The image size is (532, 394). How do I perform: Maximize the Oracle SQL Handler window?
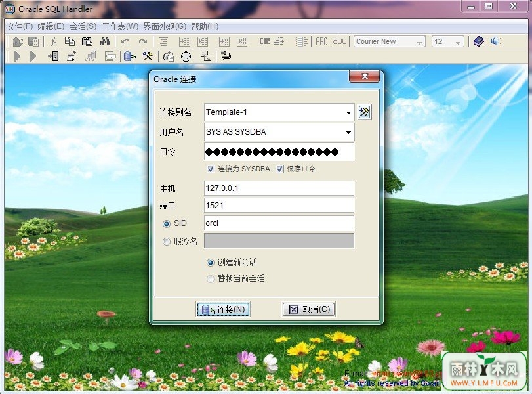click(488, 6)
